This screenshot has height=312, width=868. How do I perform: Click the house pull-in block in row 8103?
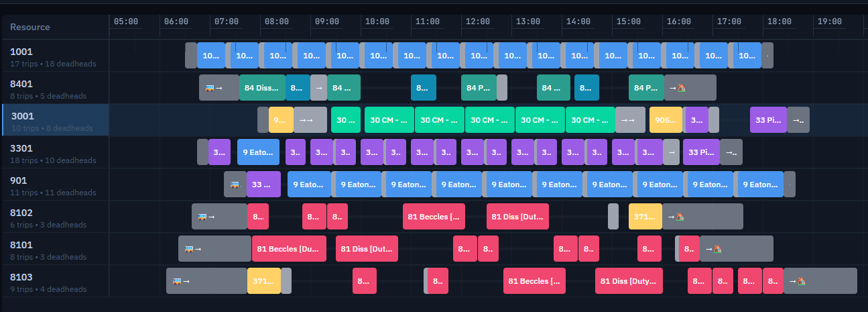click(820, 281)
